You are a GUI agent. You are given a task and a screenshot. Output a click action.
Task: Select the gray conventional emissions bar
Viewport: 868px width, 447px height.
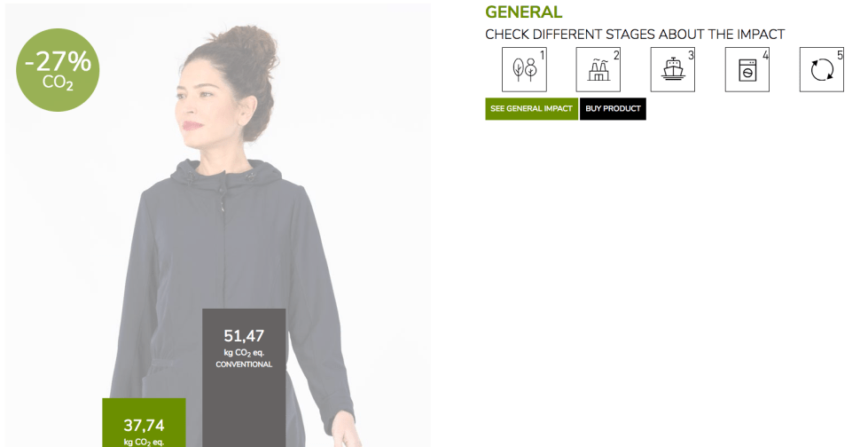click(244, 378)
